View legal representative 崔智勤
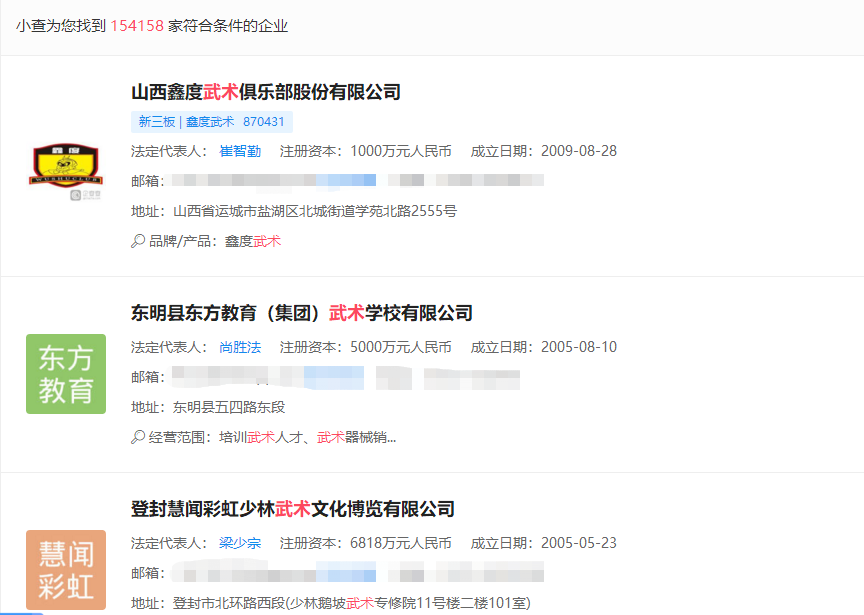This screenshot has height=615, width=864. [x=240, y=151]
